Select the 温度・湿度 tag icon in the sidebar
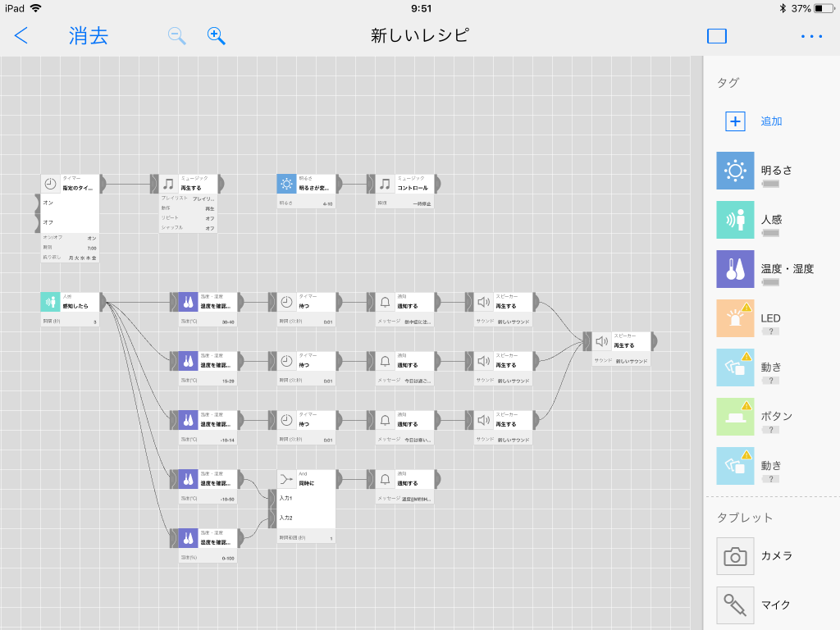Viewport: 840px width, 630px height. point(735,269)
